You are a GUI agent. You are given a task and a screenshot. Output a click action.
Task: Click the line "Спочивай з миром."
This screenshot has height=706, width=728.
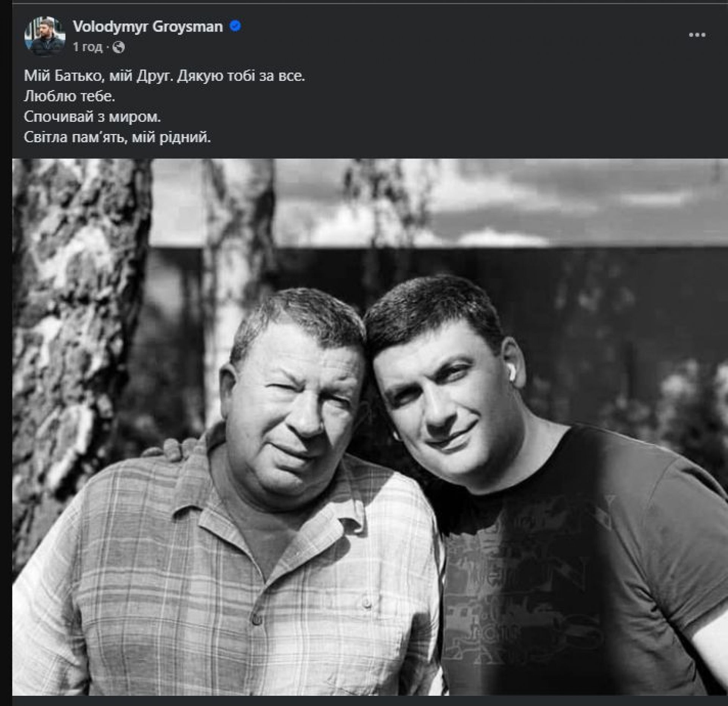click(93, 117)
